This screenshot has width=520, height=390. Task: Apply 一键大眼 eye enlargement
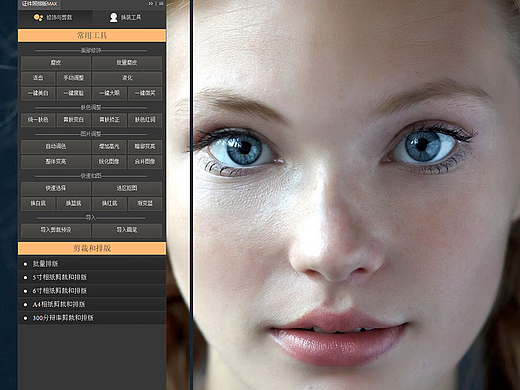pos(109,93)
